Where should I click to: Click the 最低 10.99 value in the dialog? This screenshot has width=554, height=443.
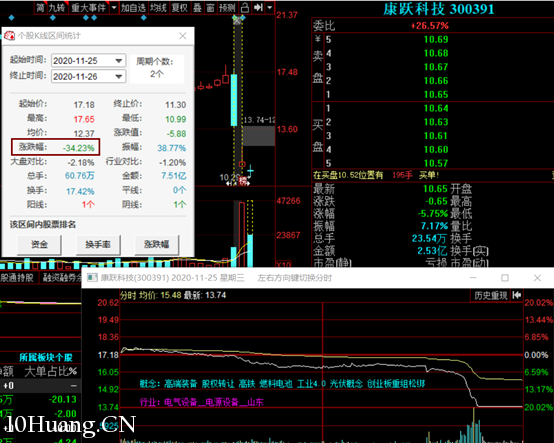pos(176,119)
